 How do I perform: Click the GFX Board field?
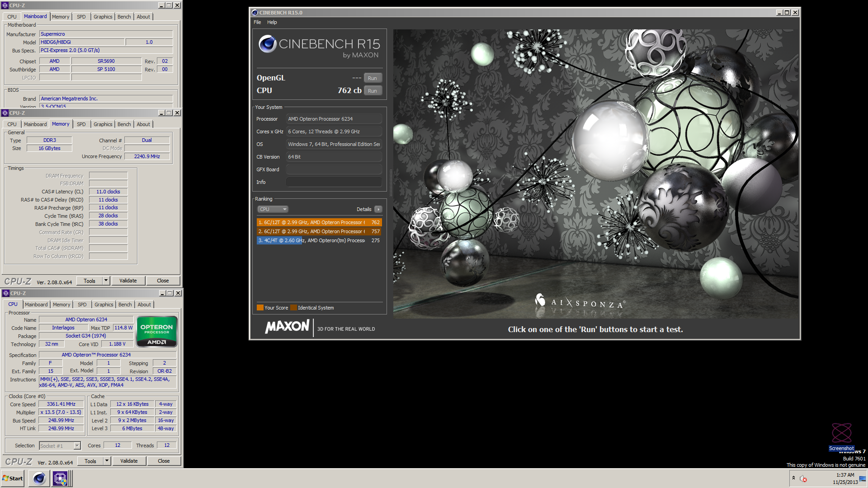(x=334, y=169)
